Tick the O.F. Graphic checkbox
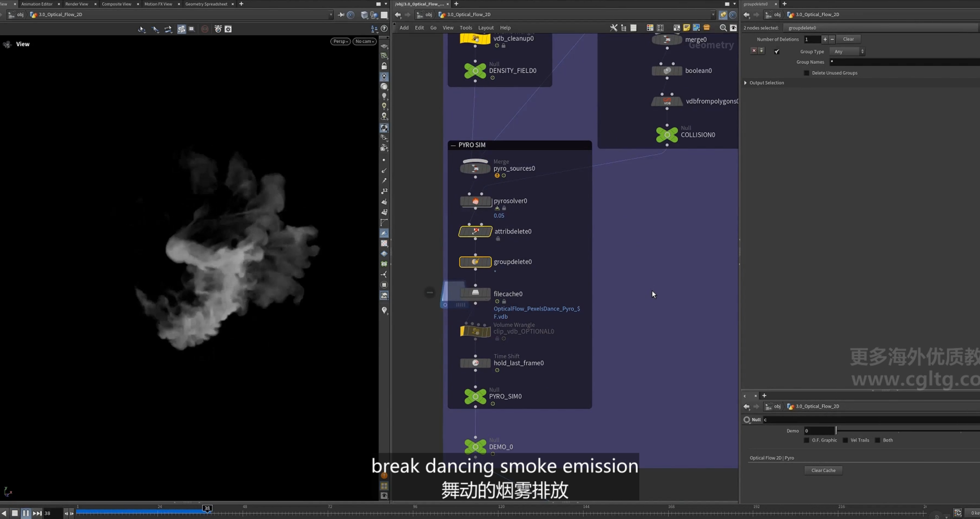The width and height of the screenshot is (980, 519). tap(806, 440)
